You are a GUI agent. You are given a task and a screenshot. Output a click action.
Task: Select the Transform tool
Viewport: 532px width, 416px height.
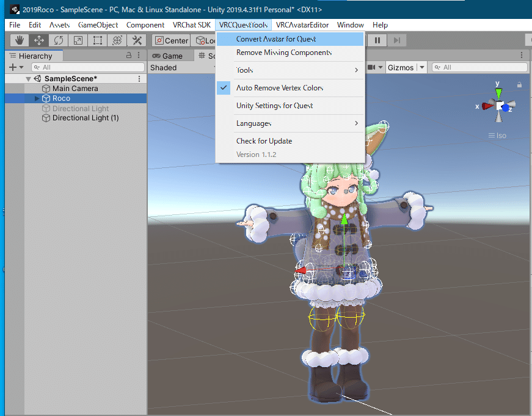pyautogui.click(x=117, y=40)
